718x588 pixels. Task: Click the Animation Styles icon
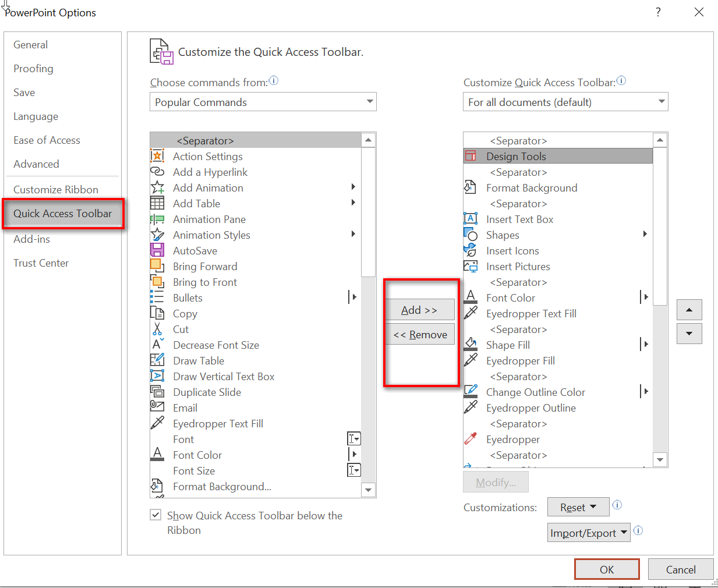(x=157, y=235)
